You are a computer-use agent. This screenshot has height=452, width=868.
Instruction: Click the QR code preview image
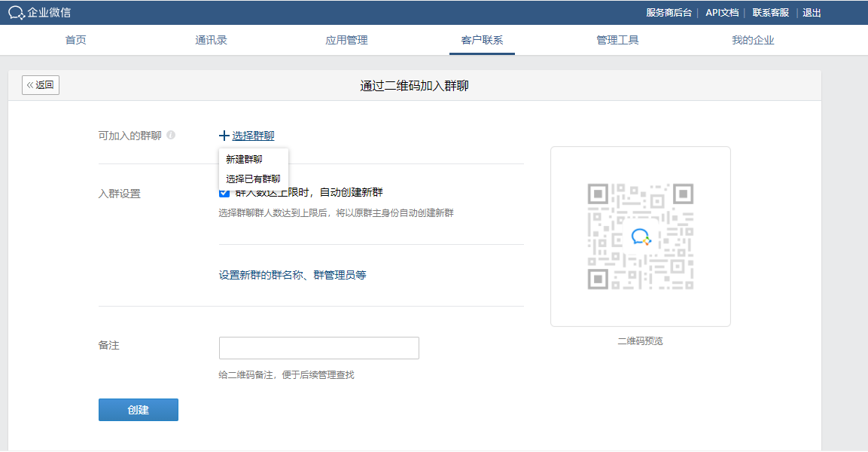641,237
